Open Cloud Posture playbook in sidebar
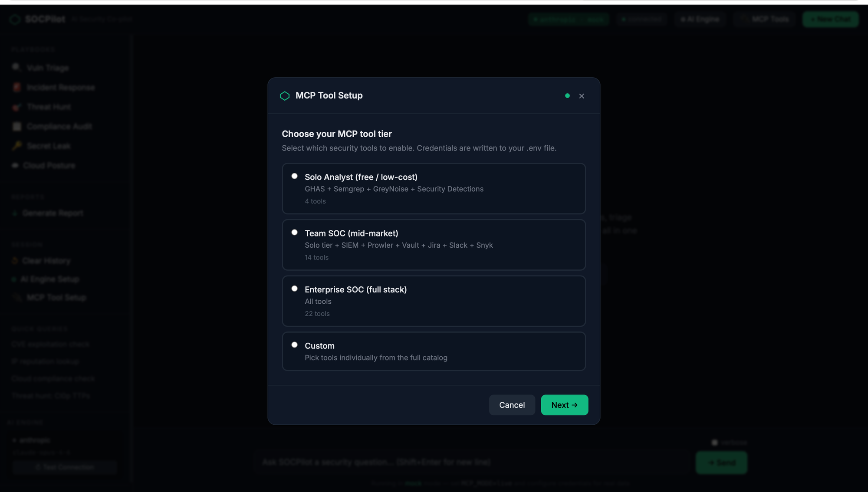Viewport: 868px width, 492px height. coord(49,165)
